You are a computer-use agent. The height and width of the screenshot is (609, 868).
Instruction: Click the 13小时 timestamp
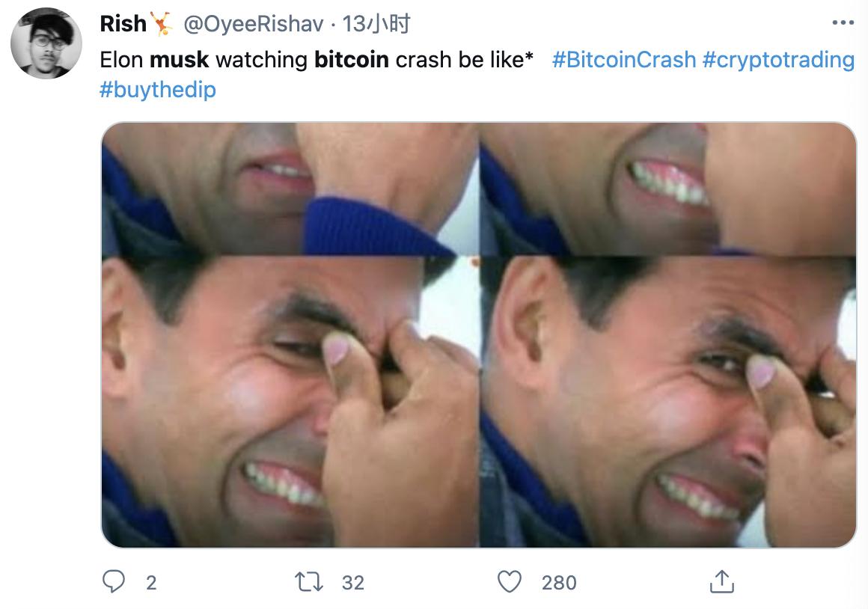376,24
